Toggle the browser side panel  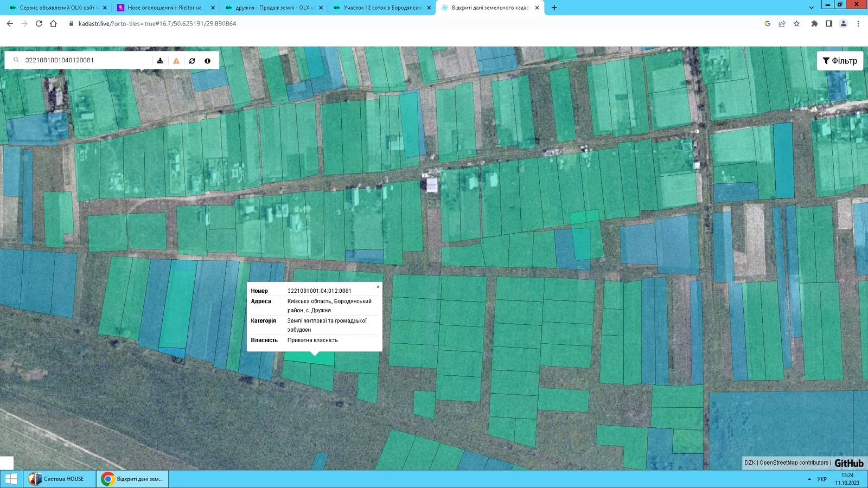coord(829,24)
